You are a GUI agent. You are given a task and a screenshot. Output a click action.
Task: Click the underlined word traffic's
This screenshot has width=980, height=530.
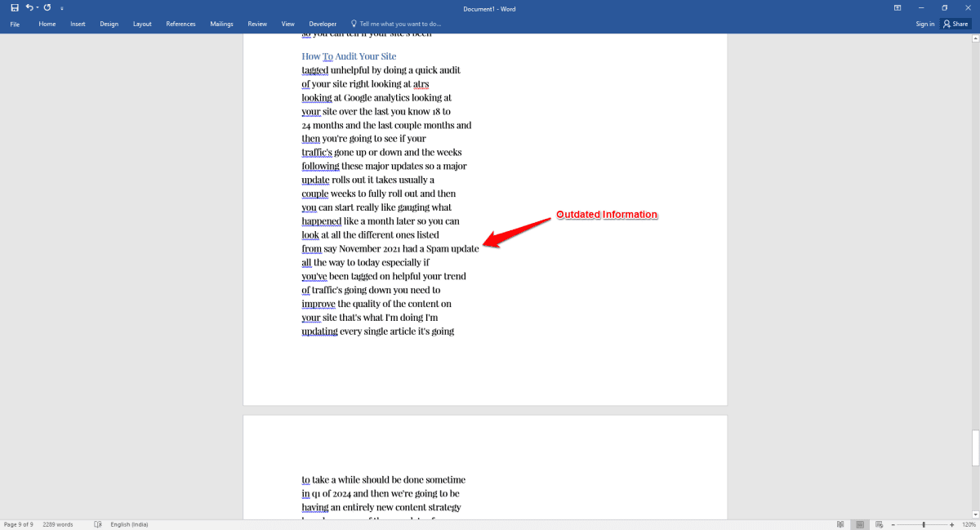click(x=317, y=153)
